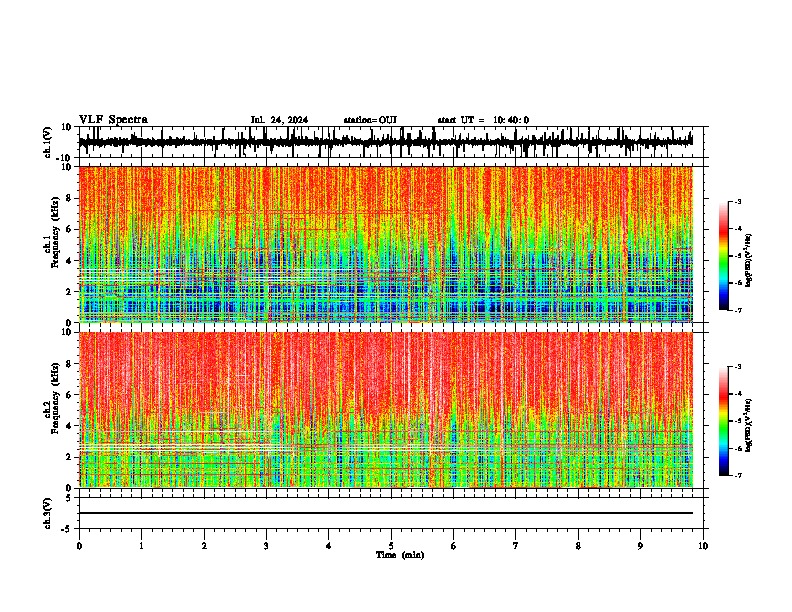Click the time axis tick label '7'
The width and height of the screenshot is (792, 612).
coord(516,546)
